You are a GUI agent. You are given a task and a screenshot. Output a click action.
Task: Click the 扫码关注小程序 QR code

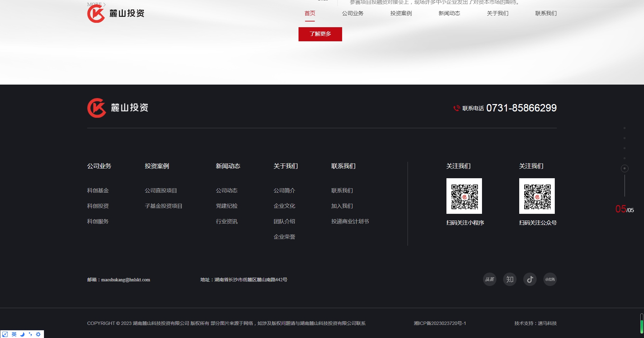(464, 196)
